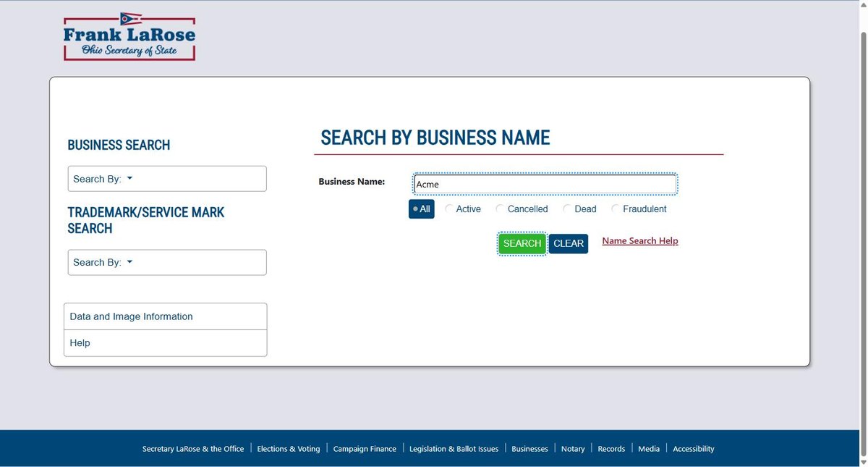The height and width of the screenshot is (467, 868).
Task: Select the Active radio option
Action: [x=463, y=209]
